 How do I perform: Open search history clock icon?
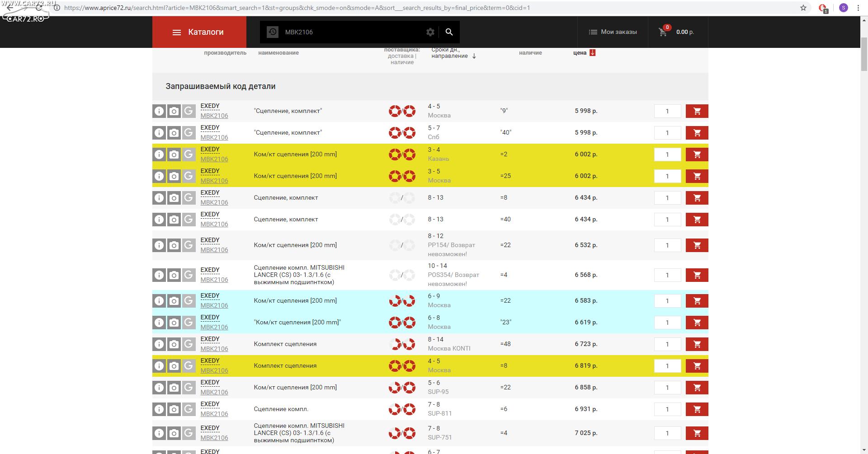[x=273, y=32]
